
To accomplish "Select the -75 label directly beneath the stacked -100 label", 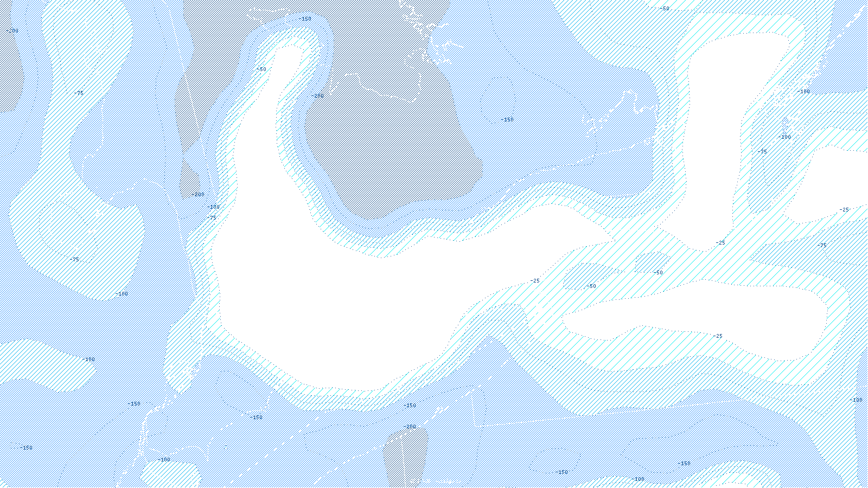I will tap(212, 218).
